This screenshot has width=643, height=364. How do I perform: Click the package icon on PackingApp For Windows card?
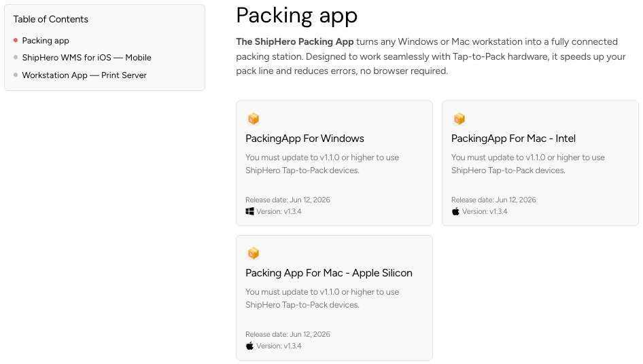[254, 119]
